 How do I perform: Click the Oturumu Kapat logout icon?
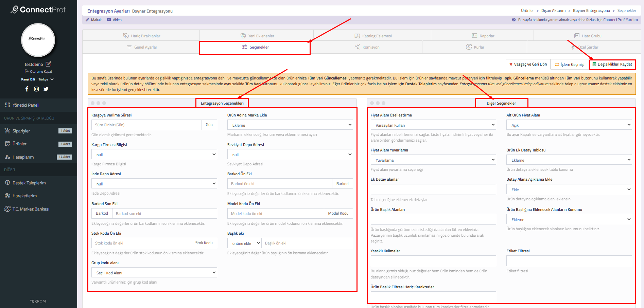[x=27, y=71]
